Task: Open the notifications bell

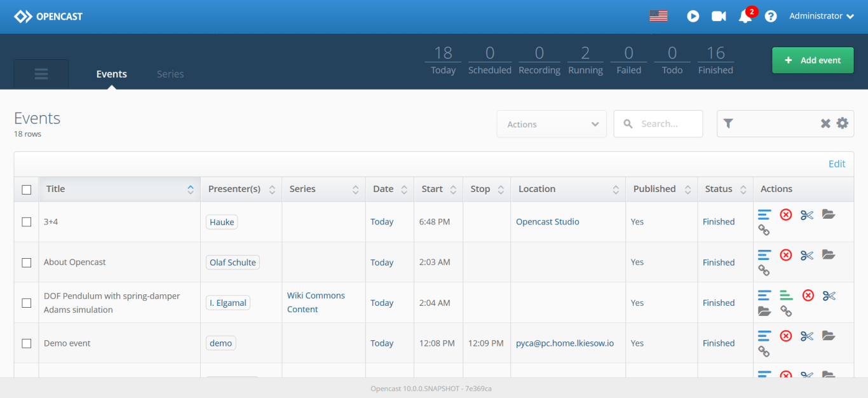Action: point(745,17)
